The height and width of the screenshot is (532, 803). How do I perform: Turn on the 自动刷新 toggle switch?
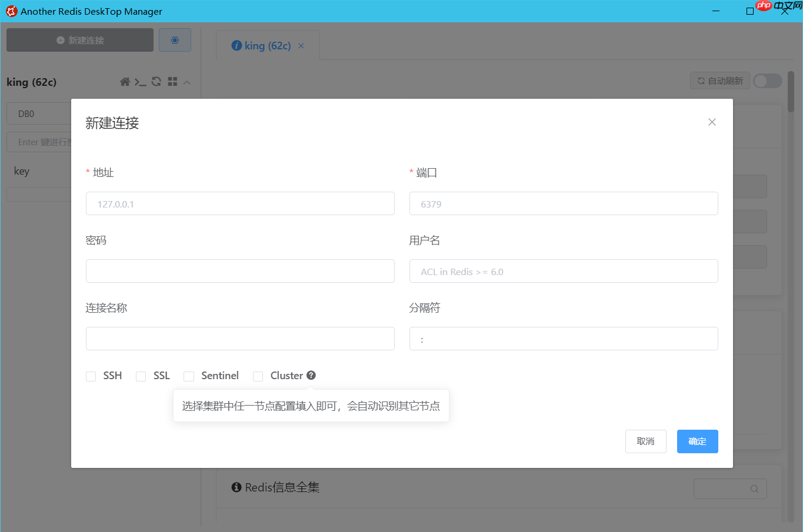(x=767, y=81)
